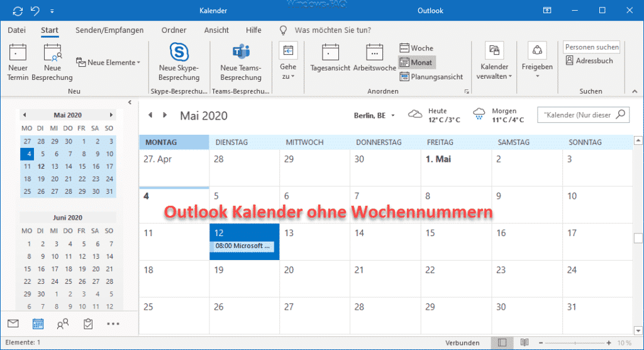Open Anordnen group dialog launcher
The height and width of the screenshot is (350, 644).
point(467,92)
